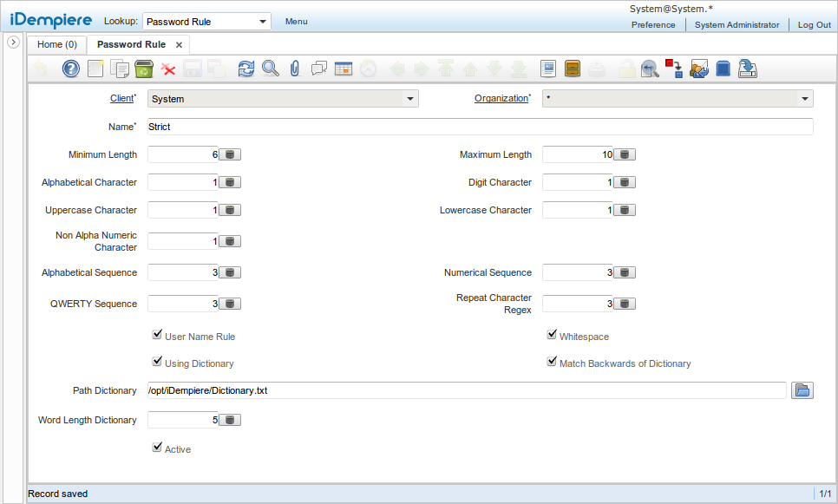This screenshot has height=504, width=838.
Task: Export records using the export icon
Action: point(748,69)
